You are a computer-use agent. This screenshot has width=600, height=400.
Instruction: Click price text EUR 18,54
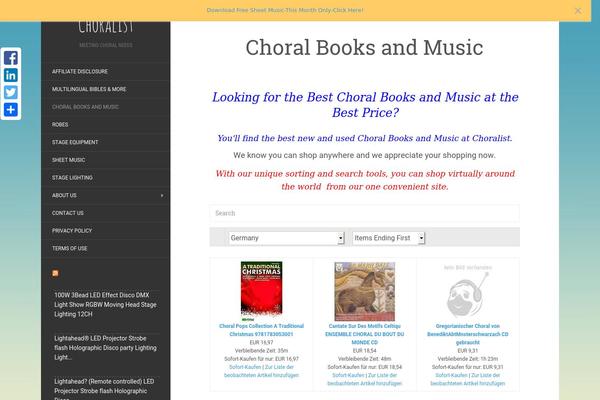click(x=365, y=351)
